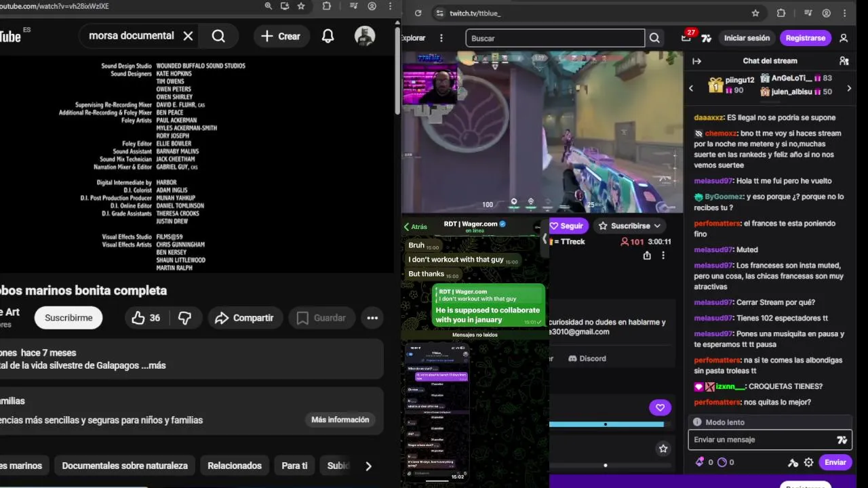Open Bits picker inside chat input

(x=842, y=440)
